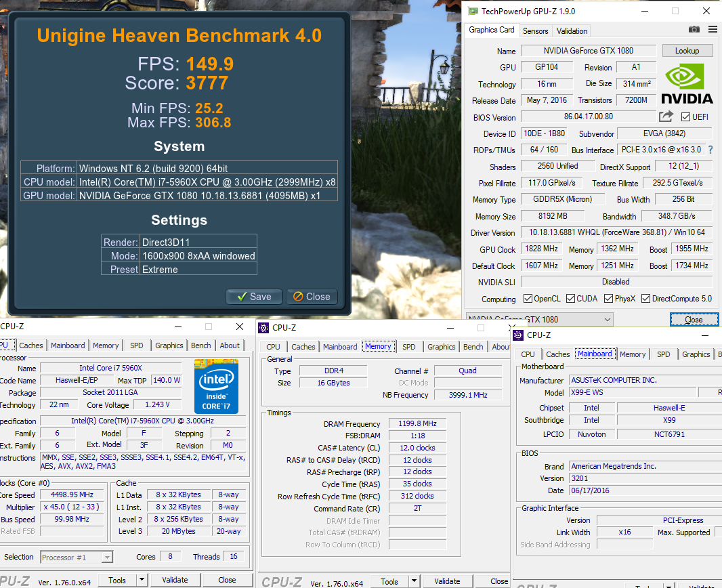The width and height of the screenshot is (722, 588).
Task: Click the GPU-Z title bar app icon
Action: tap(473, 11)
